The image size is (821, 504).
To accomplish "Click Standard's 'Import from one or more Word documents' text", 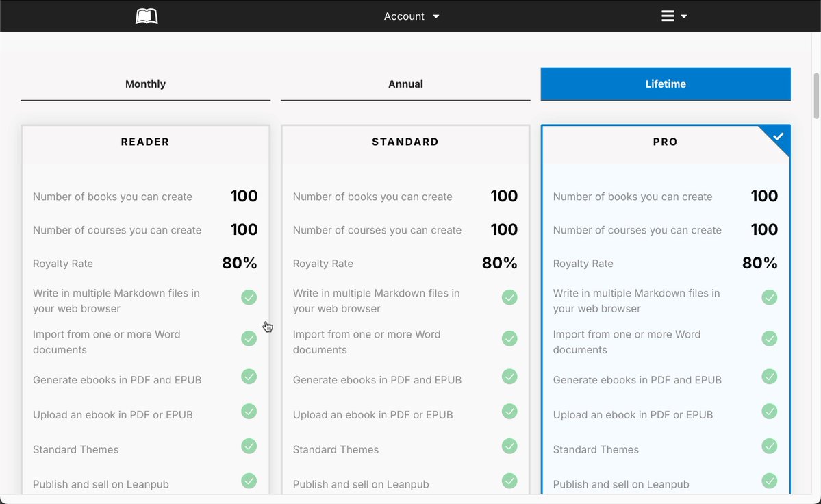I will click(366, 342).
